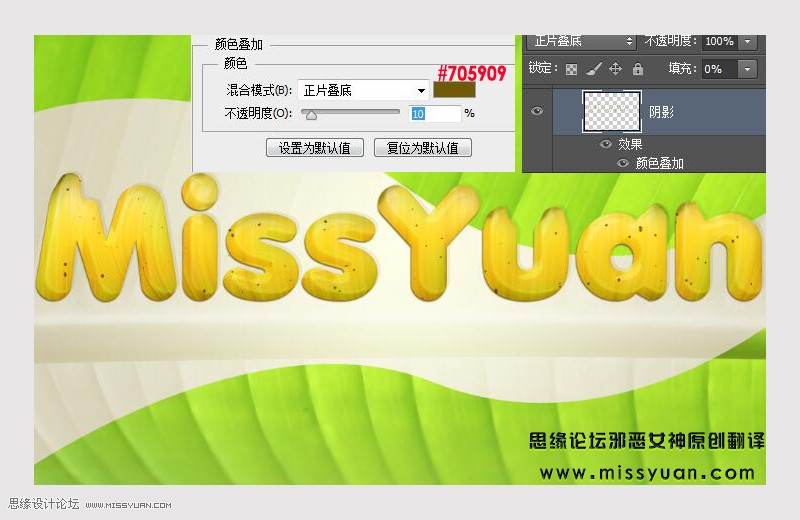
Task: Click the 不透明度 slider handle
Action: (311, 116)
